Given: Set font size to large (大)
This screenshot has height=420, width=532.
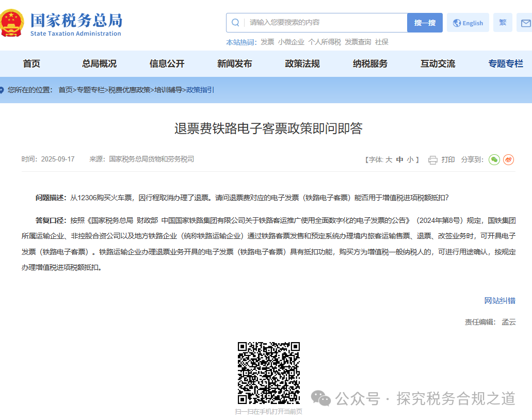Looking at the screenshot, I should (389, 160).
